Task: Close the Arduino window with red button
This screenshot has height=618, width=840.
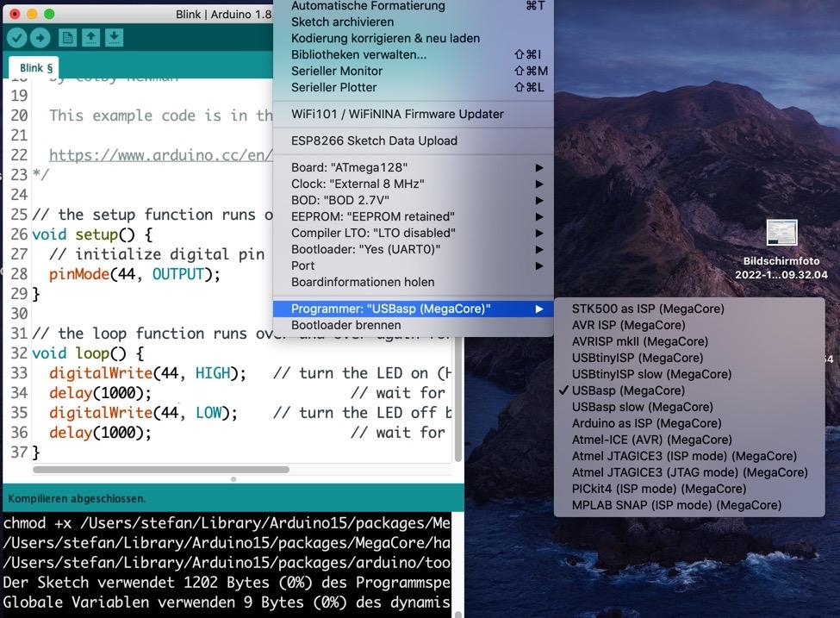Action: click(x=15, y=14)
